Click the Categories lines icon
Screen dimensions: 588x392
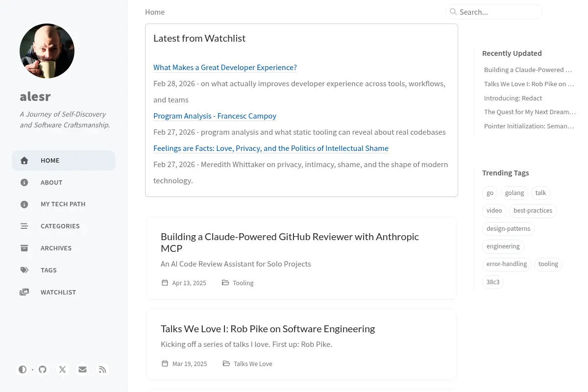pos(24,226)
